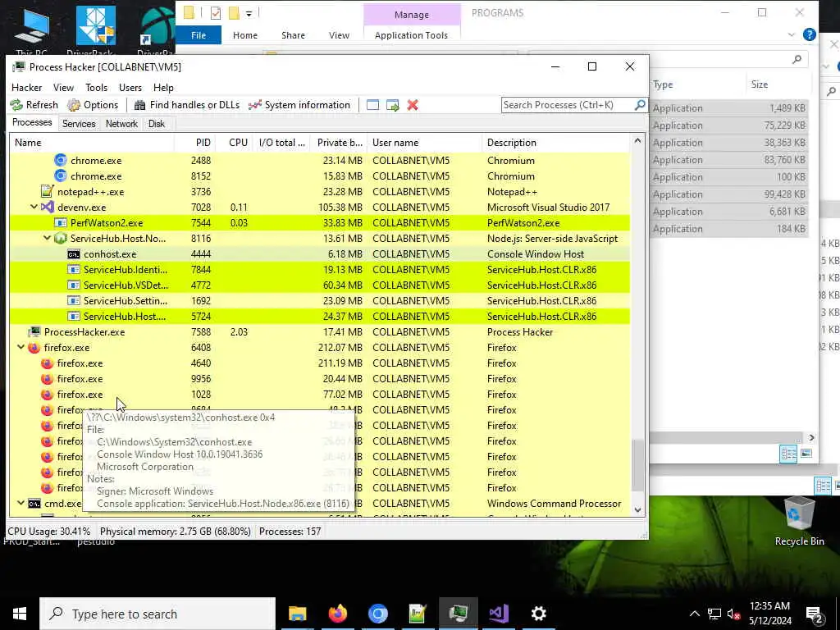Screen dimensions: 840x630
Task: Switch Explorer to large icons view
Action: [806, 454]
